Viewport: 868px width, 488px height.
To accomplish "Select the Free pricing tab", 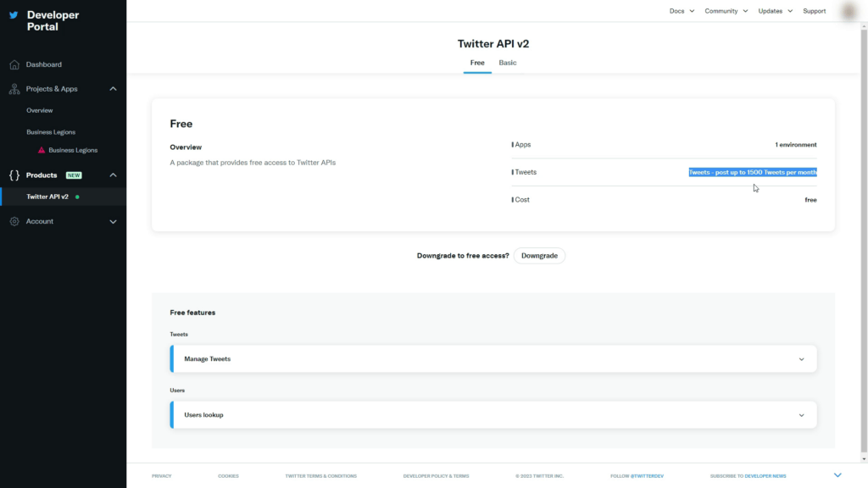I will coord(477,63).
